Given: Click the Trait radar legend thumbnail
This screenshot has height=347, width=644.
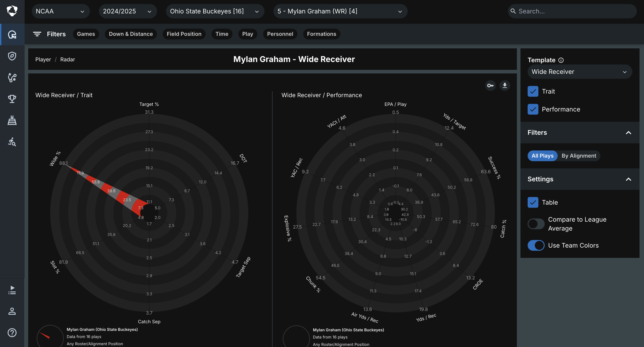Looking at the screenshot, I should (x=50, y=336).
